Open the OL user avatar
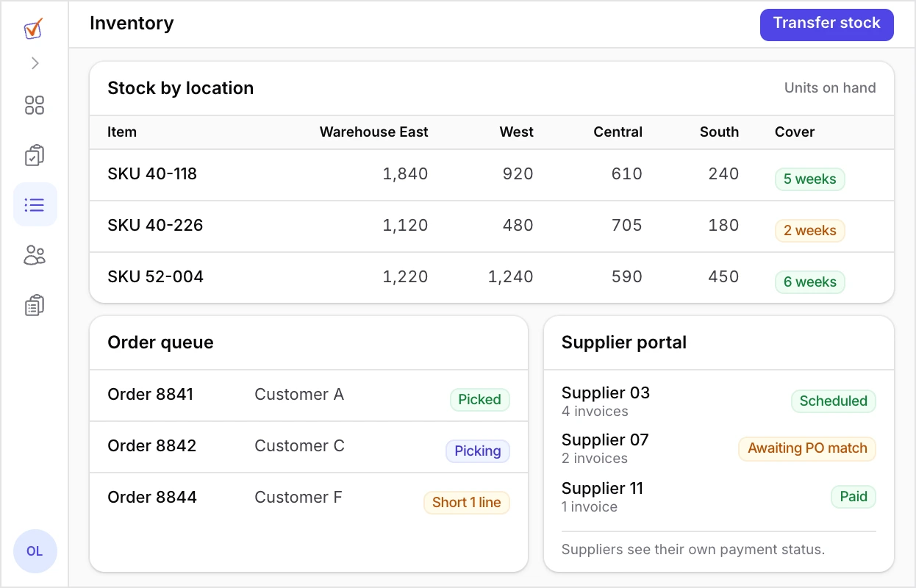The height and width of the screenshot is (588, 916). coord(35,551)
